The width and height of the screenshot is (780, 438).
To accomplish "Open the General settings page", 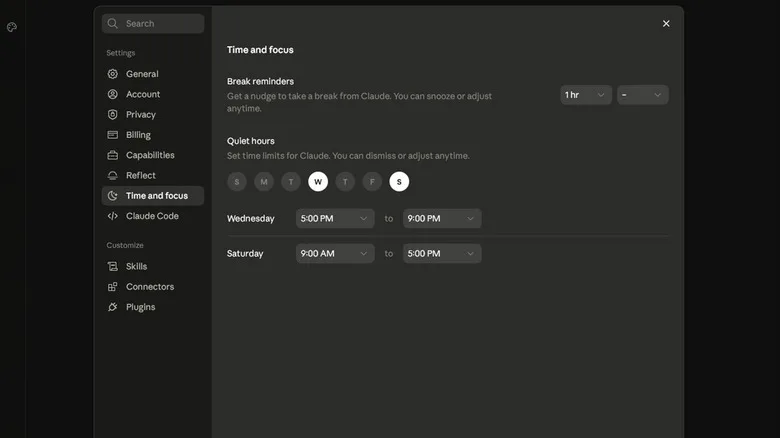I will [x=153, y=74].
